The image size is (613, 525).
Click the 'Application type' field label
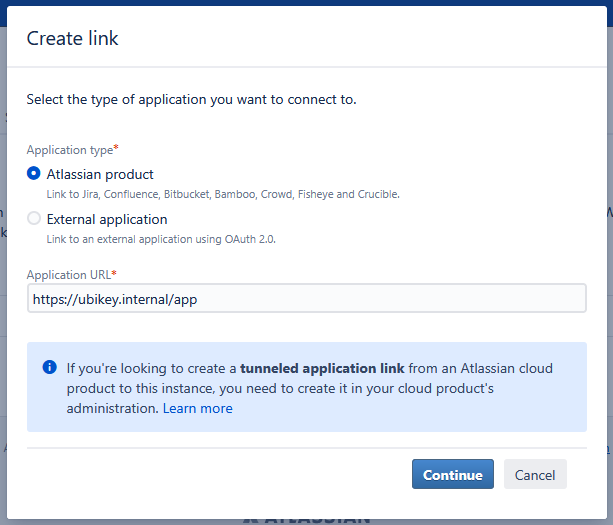click(70, 150)
